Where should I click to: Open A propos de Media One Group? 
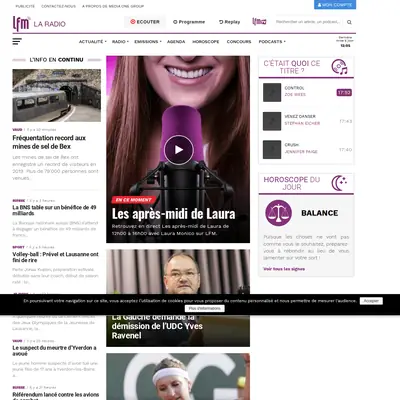point(113,6)
